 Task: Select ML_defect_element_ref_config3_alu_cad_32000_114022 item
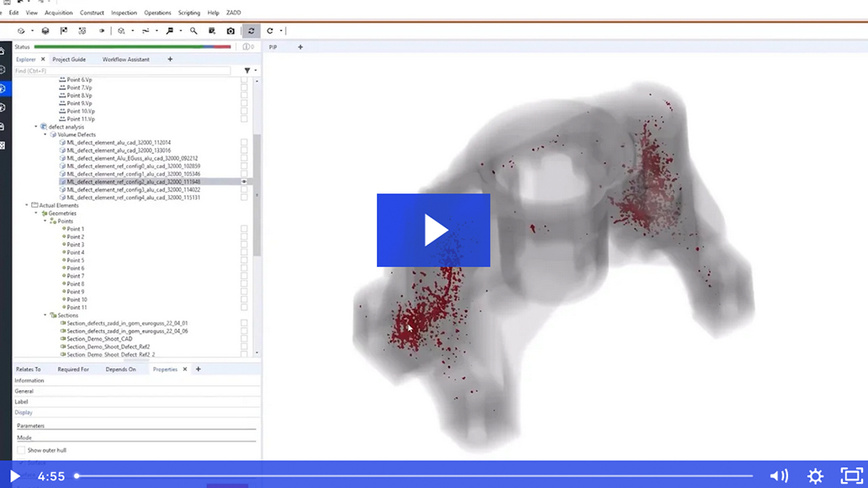(x=133, y=189)
